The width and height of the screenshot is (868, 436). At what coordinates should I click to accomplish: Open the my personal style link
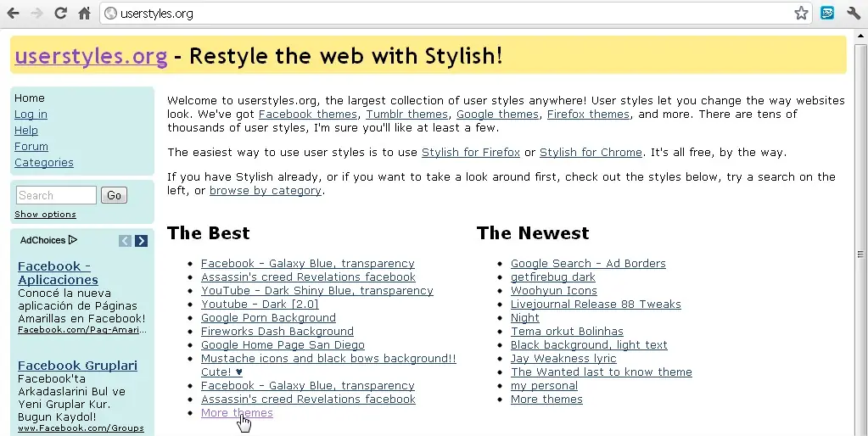click(x=544, y=386)
